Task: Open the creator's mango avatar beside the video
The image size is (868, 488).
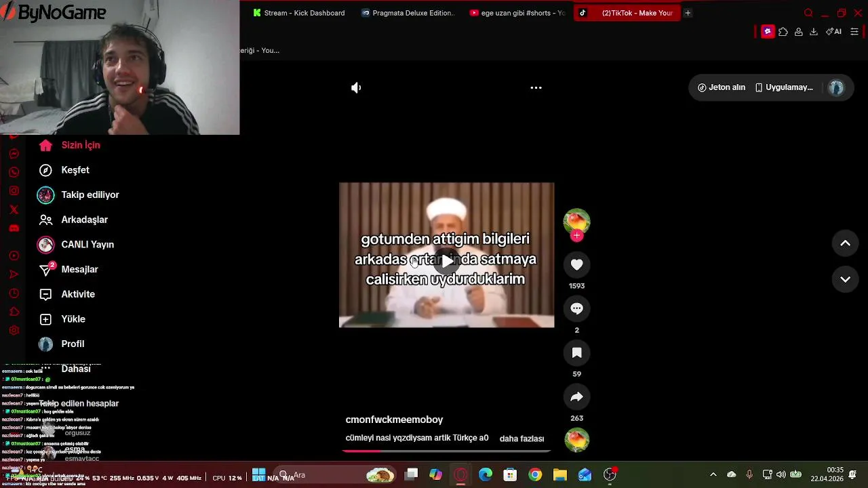Action: pos(576,221)
